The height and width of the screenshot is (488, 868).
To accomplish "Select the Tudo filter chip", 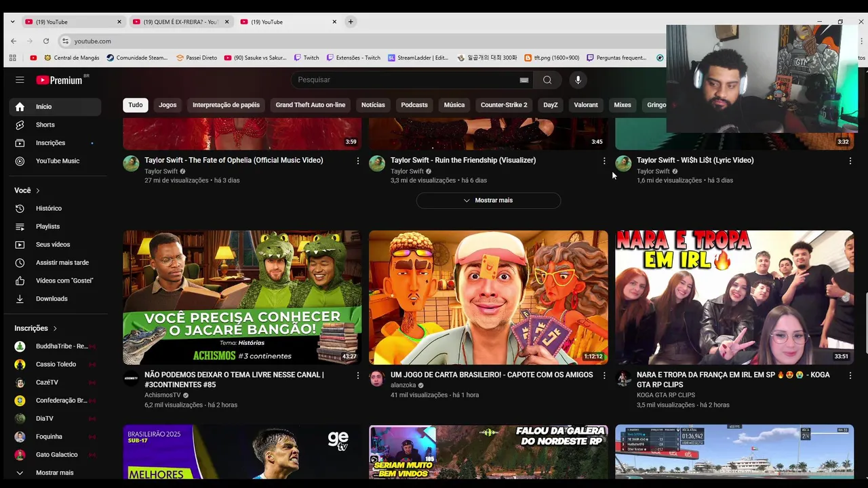I will [x=136, y=105].
